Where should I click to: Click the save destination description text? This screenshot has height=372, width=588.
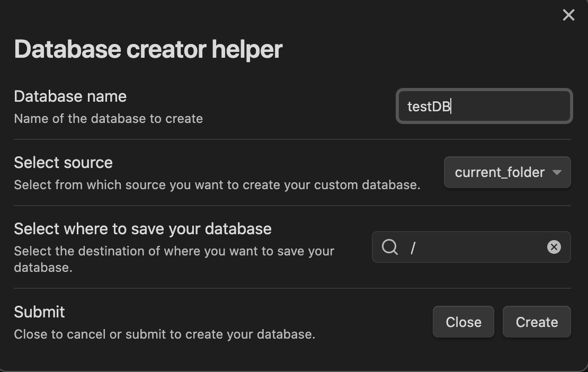[174, 258]
